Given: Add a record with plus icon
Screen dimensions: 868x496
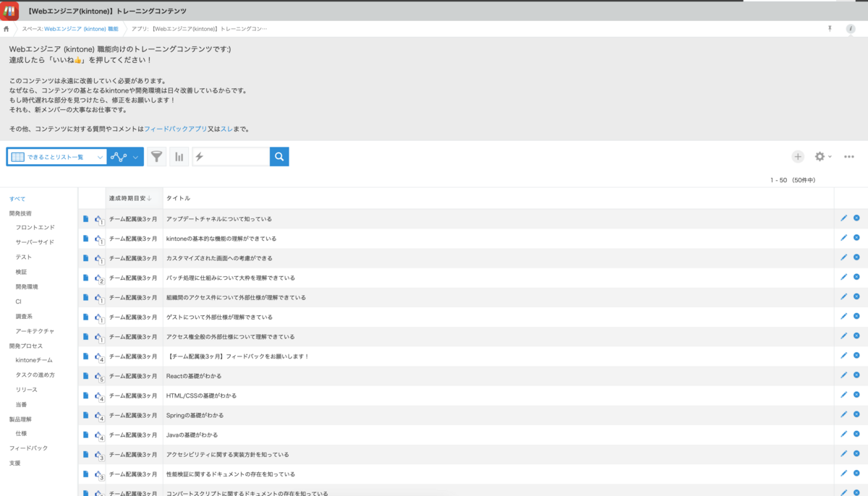Looking at the screenshot, I should click(798, 157).
